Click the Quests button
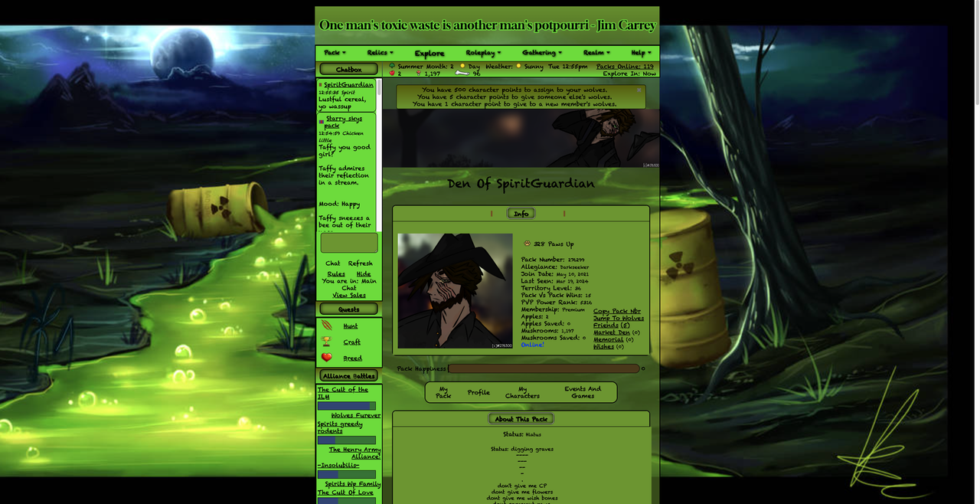The width and height of the screenshot is (980, 504). pos(348,309)
